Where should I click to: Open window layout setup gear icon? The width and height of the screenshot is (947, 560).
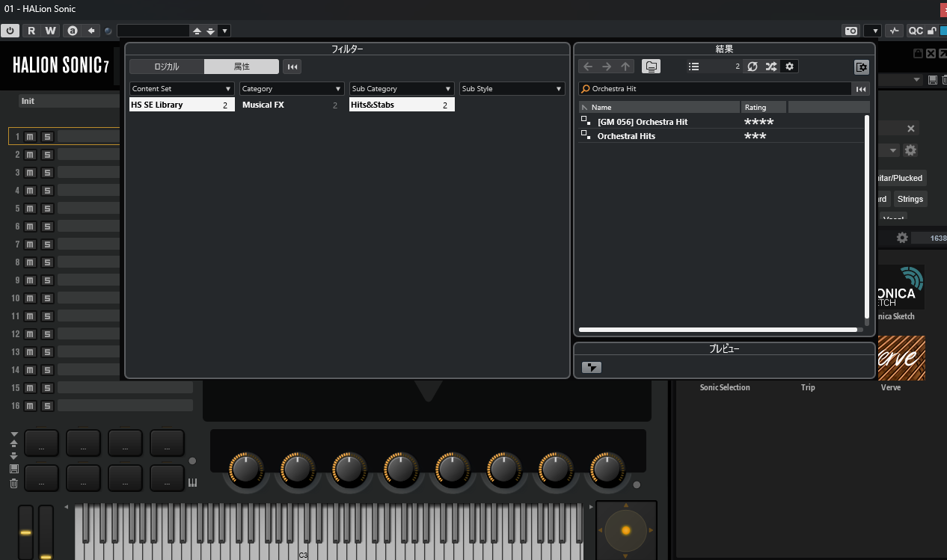click(x=861, y=67)
